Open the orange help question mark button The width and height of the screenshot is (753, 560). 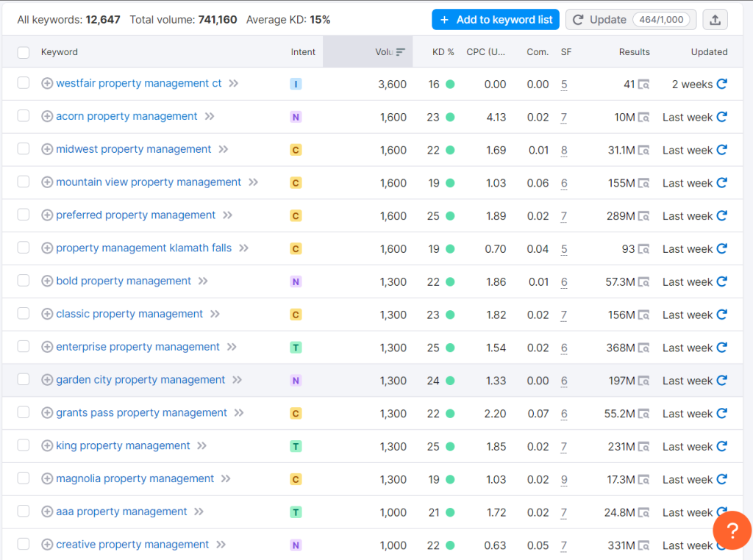point(732,530)
